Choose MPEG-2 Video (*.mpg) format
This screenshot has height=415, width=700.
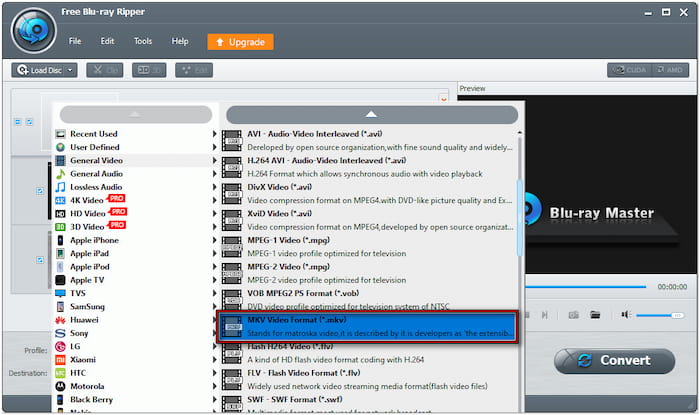click(x=369, y=273)
